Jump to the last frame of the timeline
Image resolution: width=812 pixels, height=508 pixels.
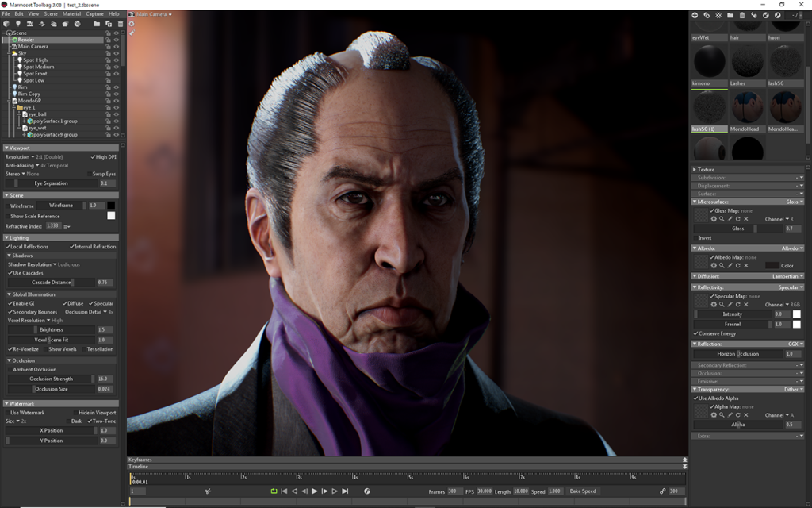[x=345, y=491]
